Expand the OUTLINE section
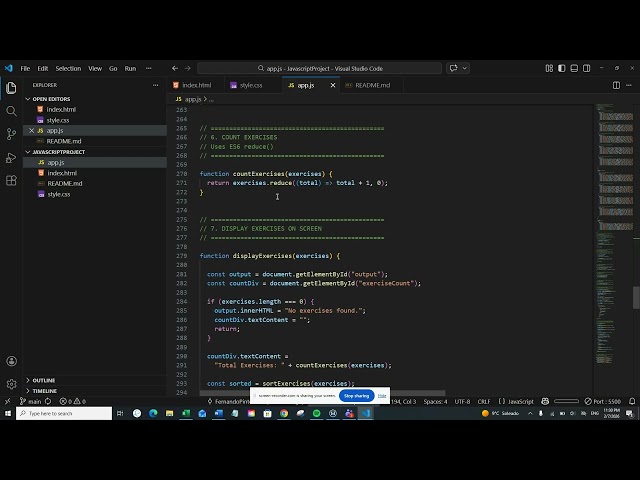 click(x=44, y=380)
